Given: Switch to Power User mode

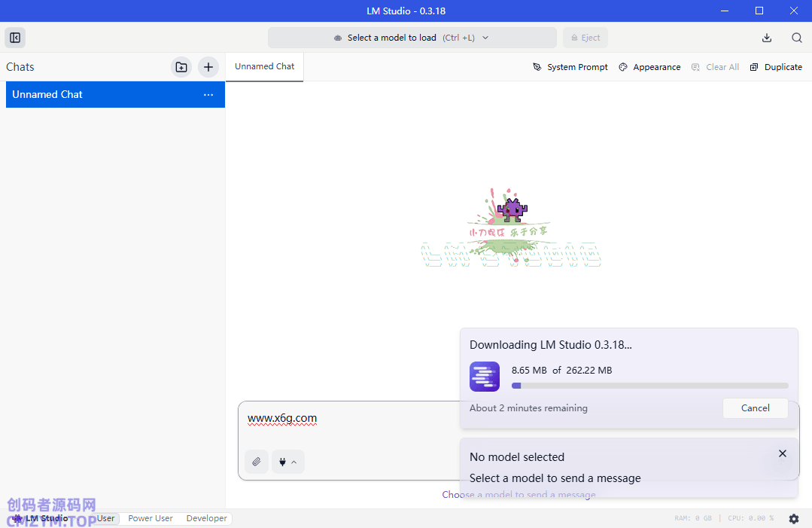Looking at the screenshot, I should click(151, 518).
